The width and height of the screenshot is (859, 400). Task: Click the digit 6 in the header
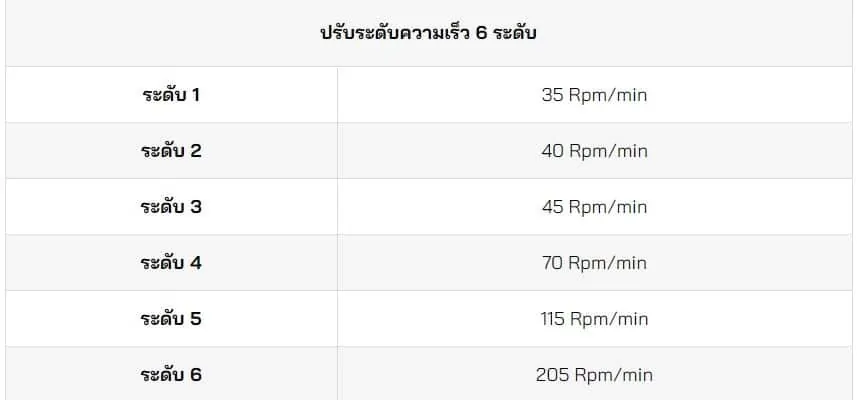482,34
